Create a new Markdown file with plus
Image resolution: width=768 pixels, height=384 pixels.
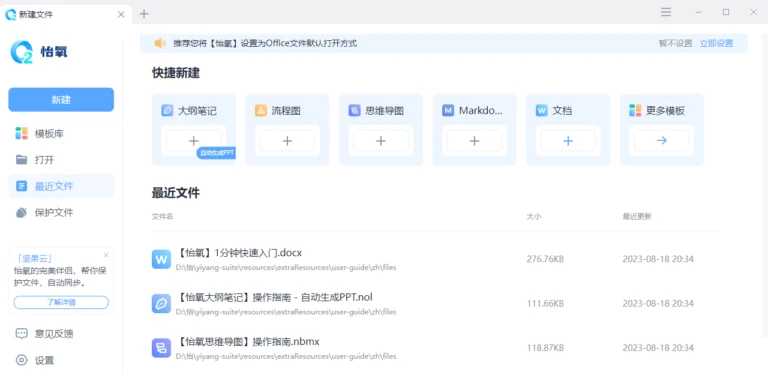[x=474, y=141]
